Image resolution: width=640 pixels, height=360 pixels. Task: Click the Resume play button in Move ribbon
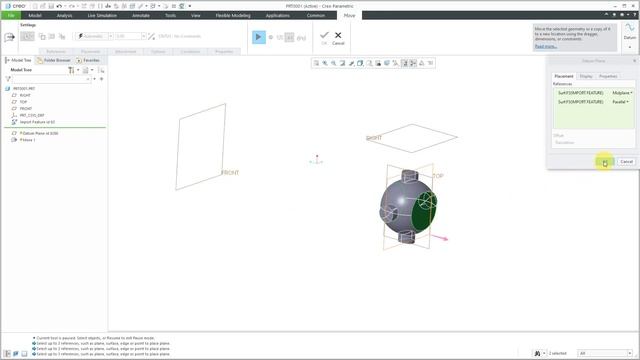point(258,37)
